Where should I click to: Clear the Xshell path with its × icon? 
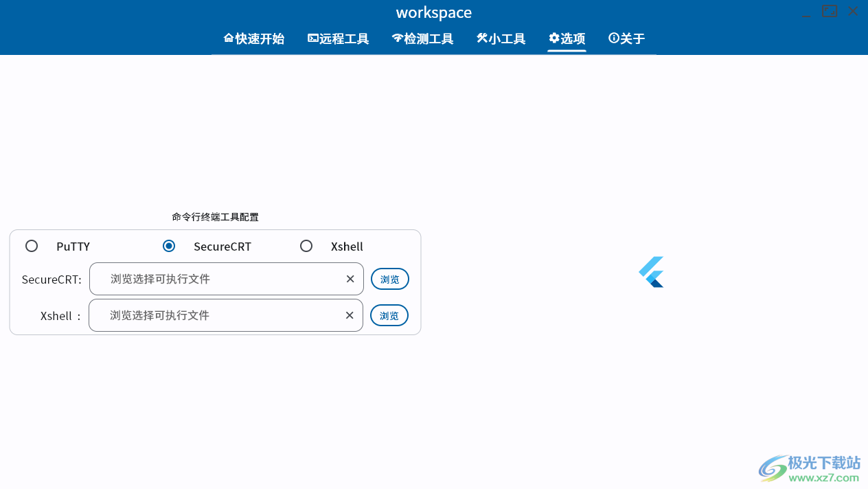point(350,315)
